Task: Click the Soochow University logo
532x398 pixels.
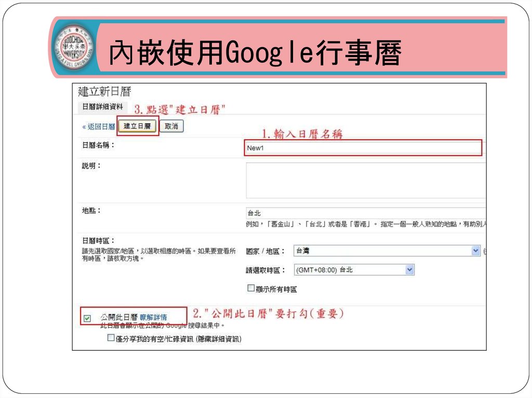Action: [74, 47]
